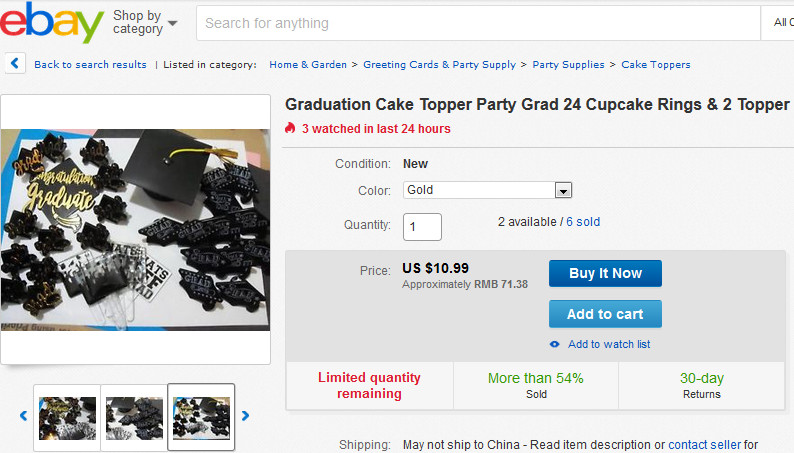
Task: Click the flame icon beside watched count
Action: point(291,128)
